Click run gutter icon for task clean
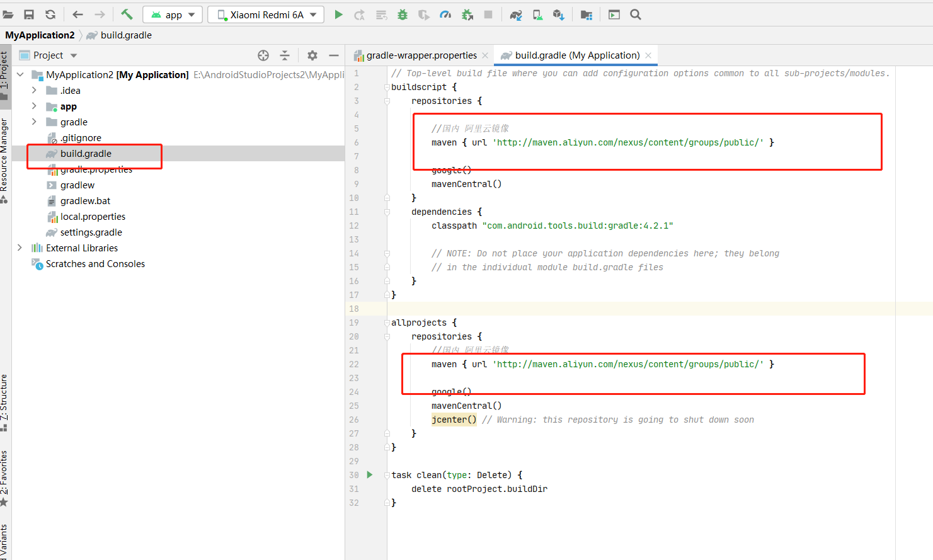This screenshot has width=933, height=560. pos(370,475)
